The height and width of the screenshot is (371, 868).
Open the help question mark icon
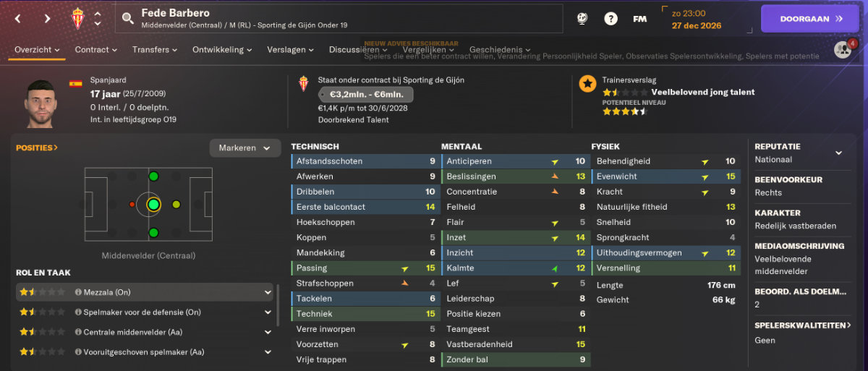click(611, 19)
